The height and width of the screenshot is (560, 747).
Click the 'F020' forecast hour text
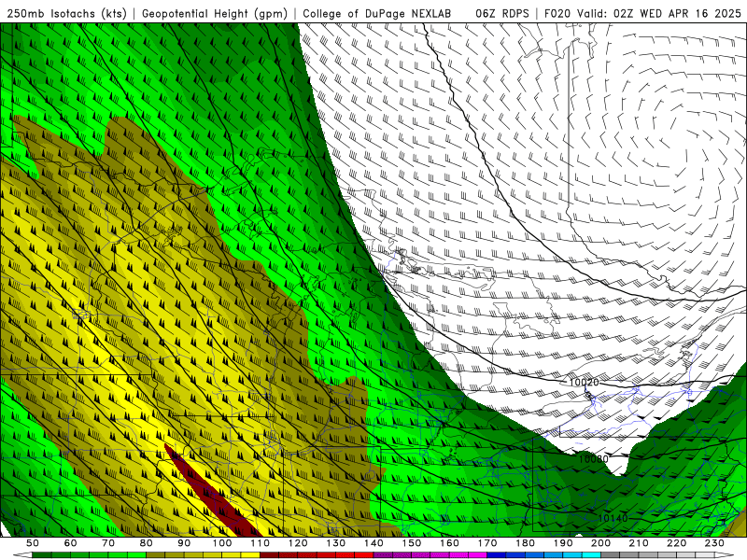[x=557, y=14]
